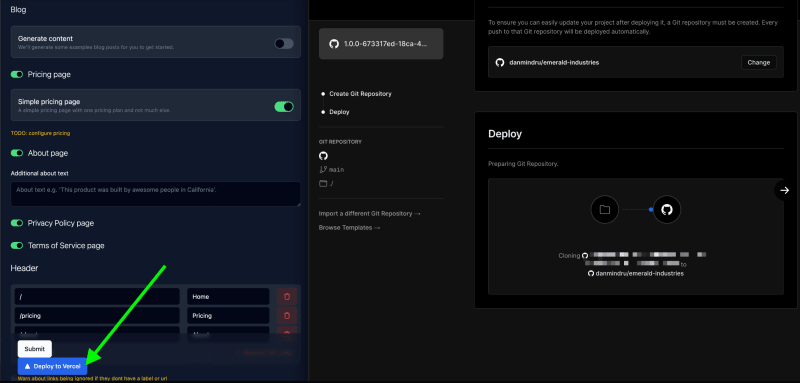Click the 1.0.0-673317ed repository card
This screenshot has height=383, width=800.
point(381,44)
